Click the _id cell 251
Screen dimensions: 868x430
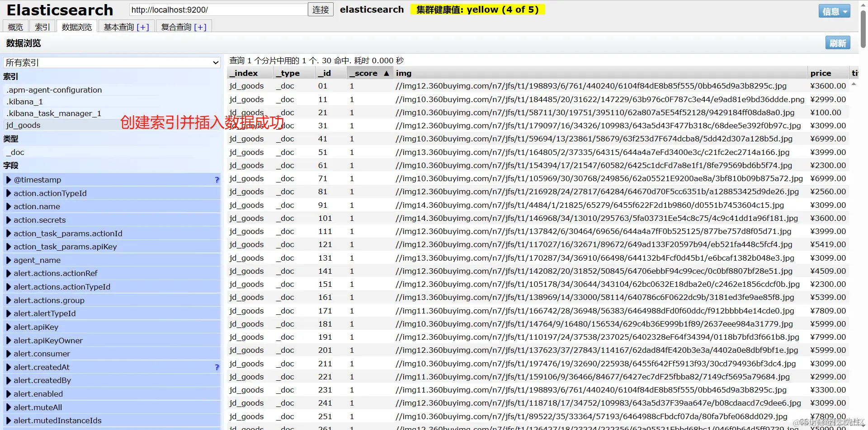pyautogui.click(x=325, y=416)
